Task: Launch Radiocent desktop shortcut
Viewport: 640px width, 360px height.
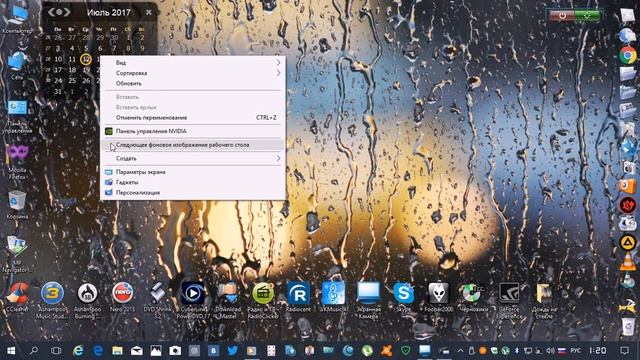Action: coord(298,297)
